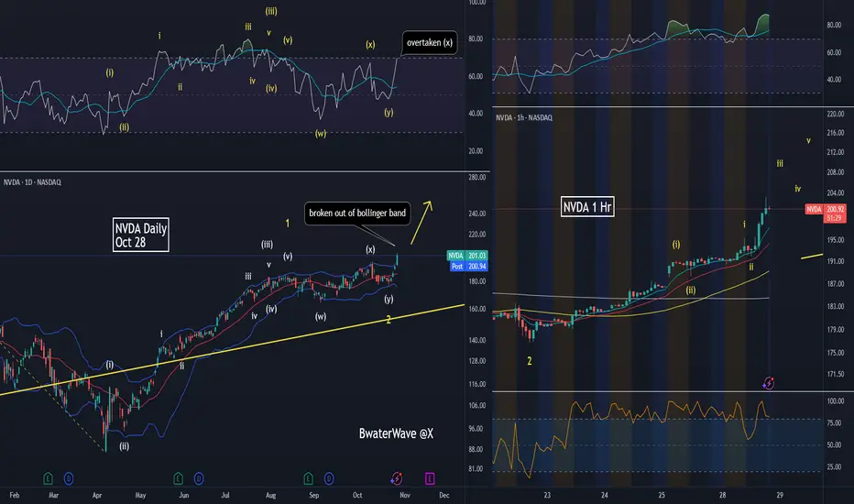The width and height of the screenshot is (854, 504).
Task: Open the purple upcoming earnings marker
Action: [430, 479]
